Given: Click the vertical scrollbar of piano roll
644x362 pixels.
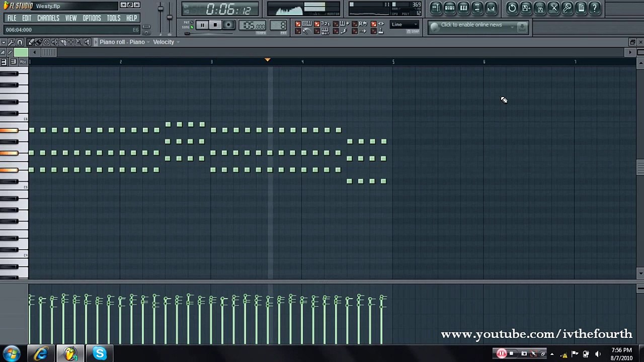Looking at the screenshot, I should point(640,168).
